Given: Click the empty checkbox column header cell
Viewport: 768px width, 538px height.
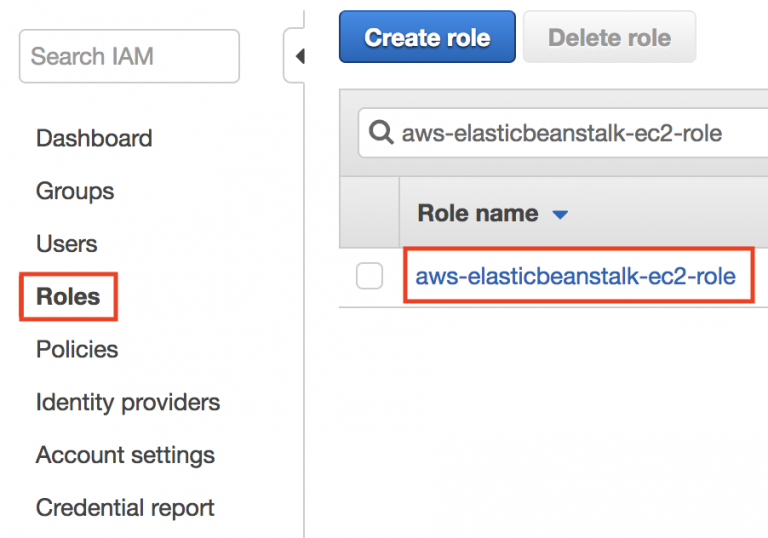Looking at the screenshot, I should pyautogui.click(x=369, y=213).
